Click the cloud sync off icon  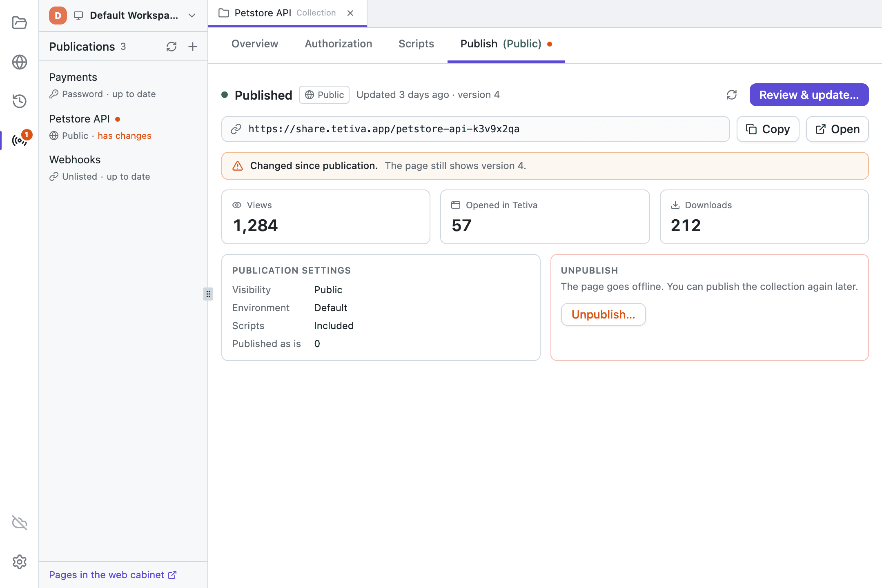pos(19,523)
